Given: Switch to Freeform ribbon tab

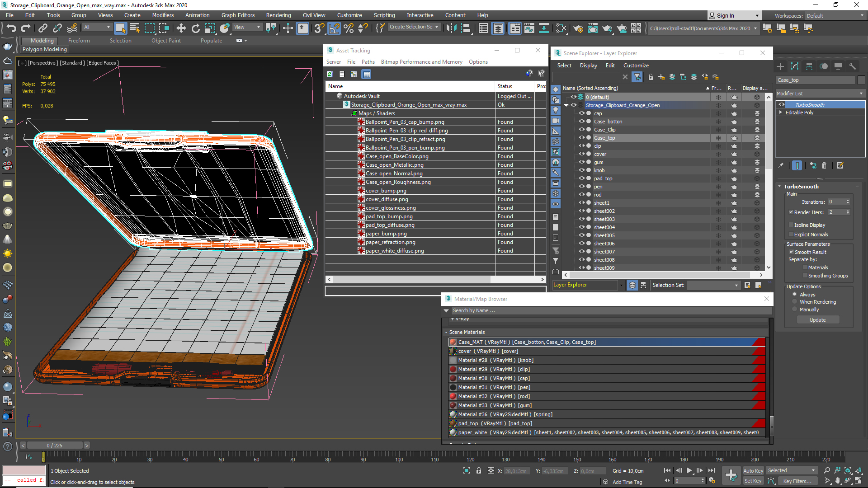Looking at the screenshot, I should pos(79,41).
